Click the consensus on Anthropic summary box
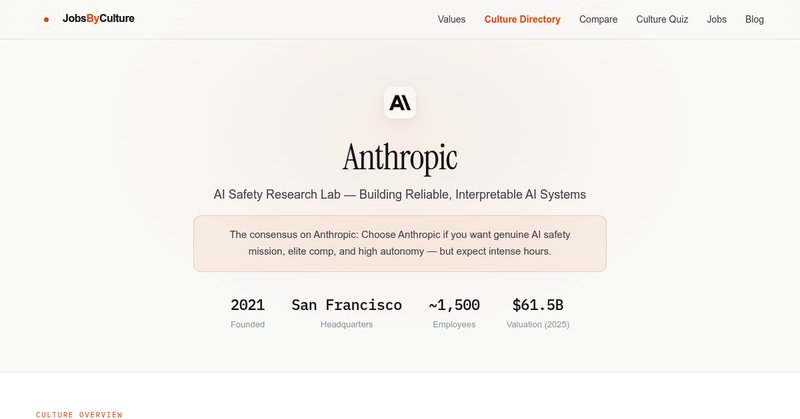 (400, 243)
